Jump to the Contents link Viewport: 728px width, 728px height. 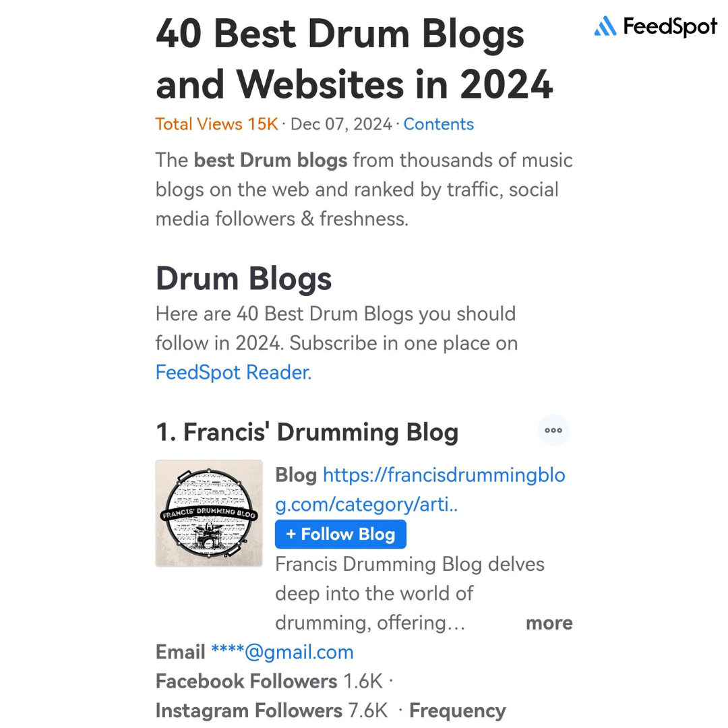click(438, 124)
